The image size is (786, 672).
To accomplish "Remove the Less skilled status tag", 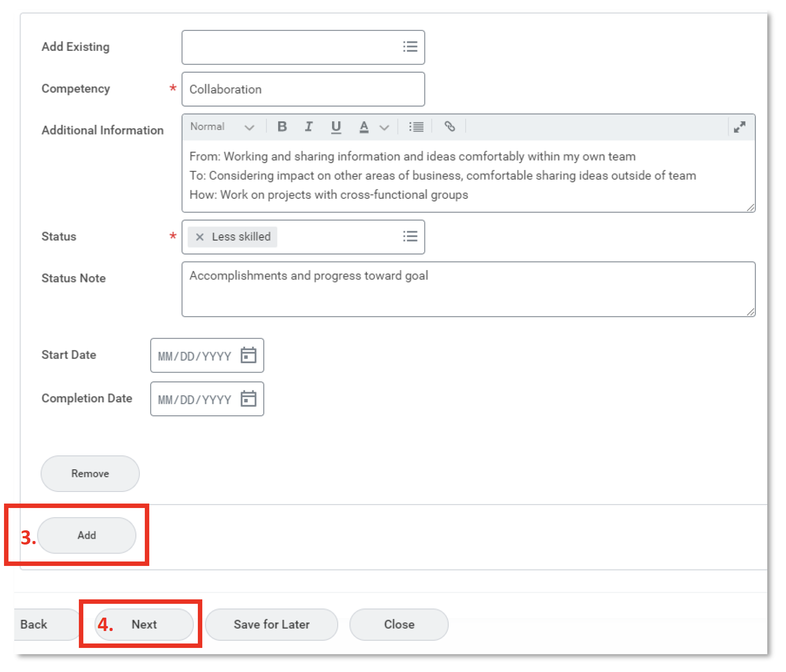I will pos(200,237).
